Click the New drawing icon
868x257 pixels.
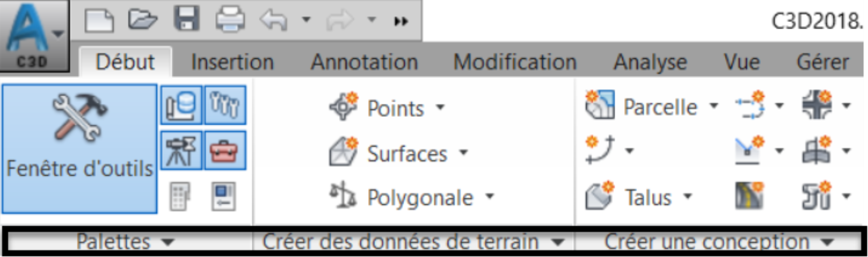point(99,21)
